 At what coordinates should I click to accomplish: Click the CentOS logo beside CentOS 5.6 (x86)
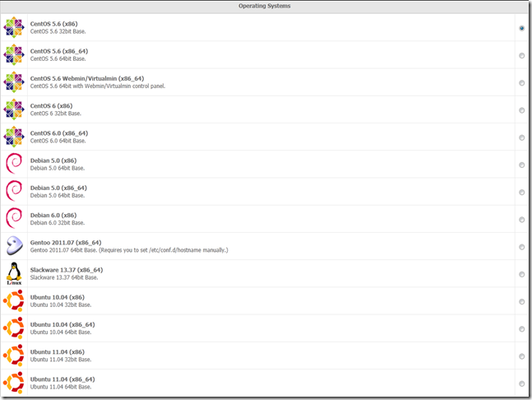(x=14, y=27)
